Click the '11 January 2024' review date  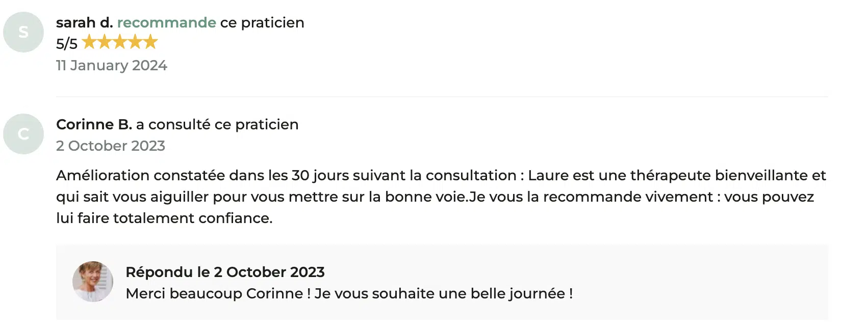tap(112, 66)
